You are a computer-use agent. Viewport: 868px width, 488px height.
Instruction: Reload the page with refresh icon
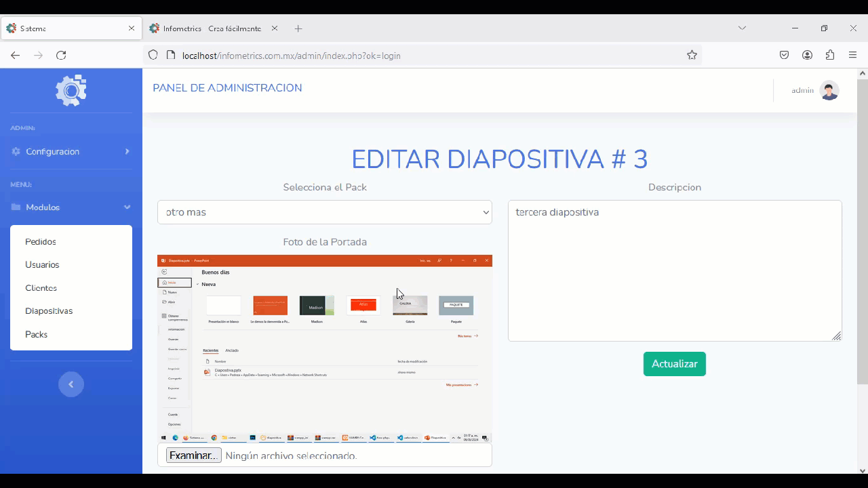click(61, 56)
